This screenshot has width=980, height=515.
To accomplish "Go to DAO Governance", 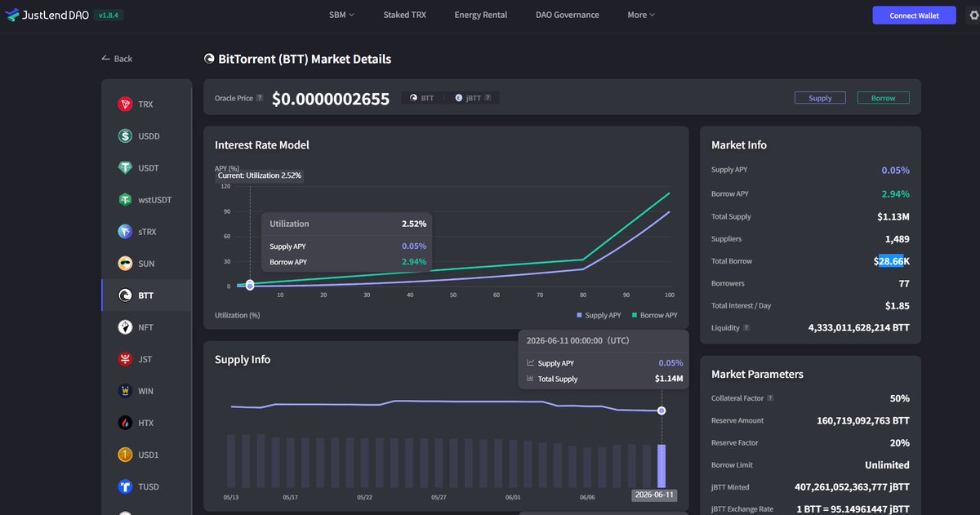I will 568,15.
